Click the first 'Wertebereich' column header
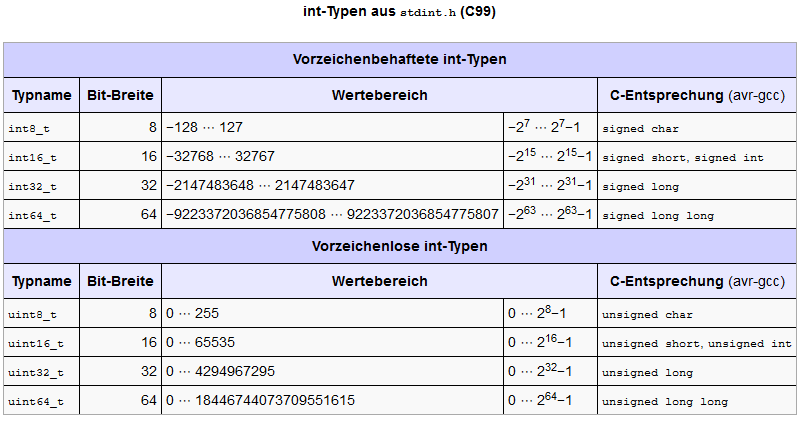Image resolution: width=809 pixels, height=430 pixels. pyautogui.click(x=380, y=95)
